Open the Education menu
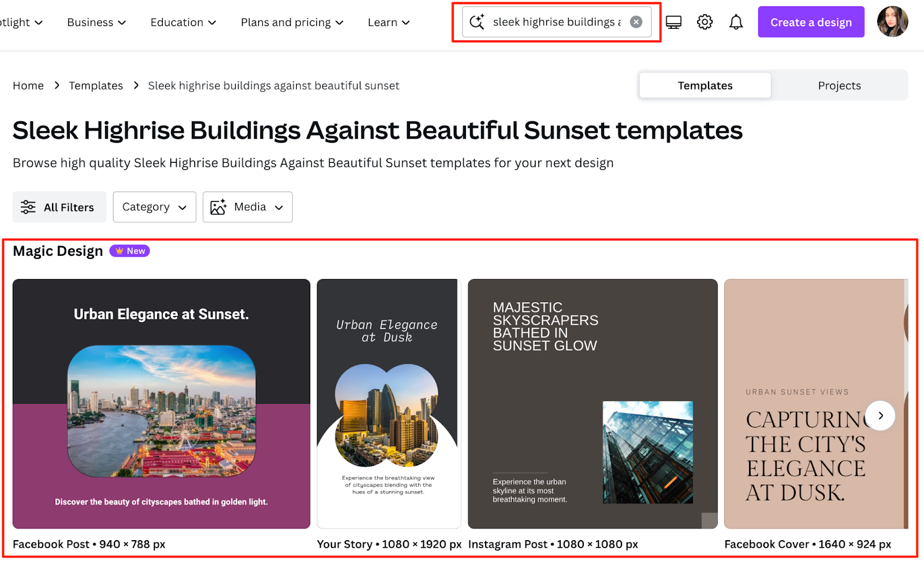Screen dimensions: 924x565 [x=183, y=23]
